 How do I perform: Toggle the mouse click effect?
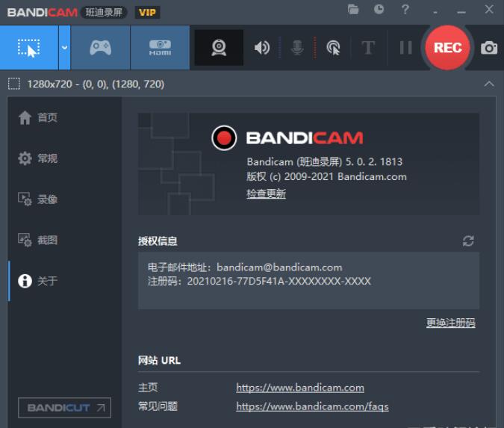tap(333, 48)
